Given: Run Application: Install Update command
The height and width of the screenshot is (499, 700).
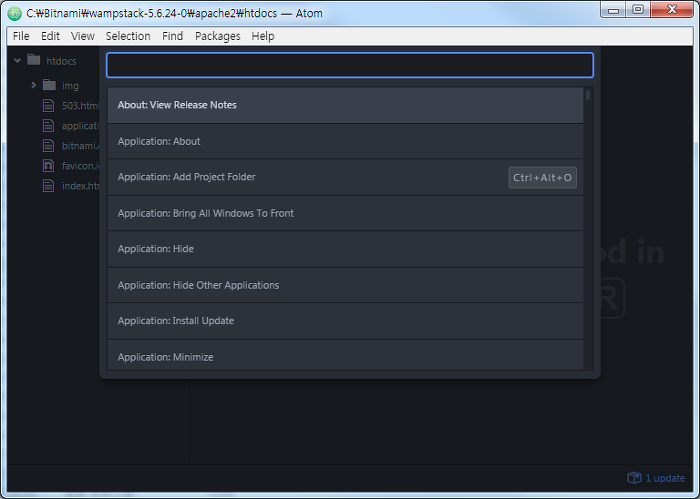Looking at the screenshot, I should [345, 321].
